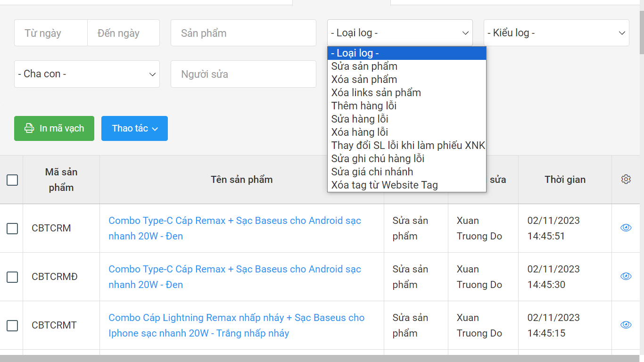Select the checkbox for CBTCRMĐ row

(12, 277)
